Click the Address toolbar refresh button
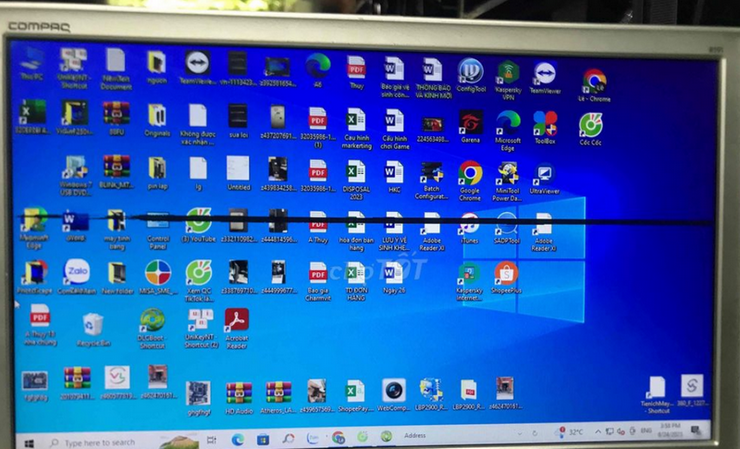740x449 pixels. tap(535, 433)
